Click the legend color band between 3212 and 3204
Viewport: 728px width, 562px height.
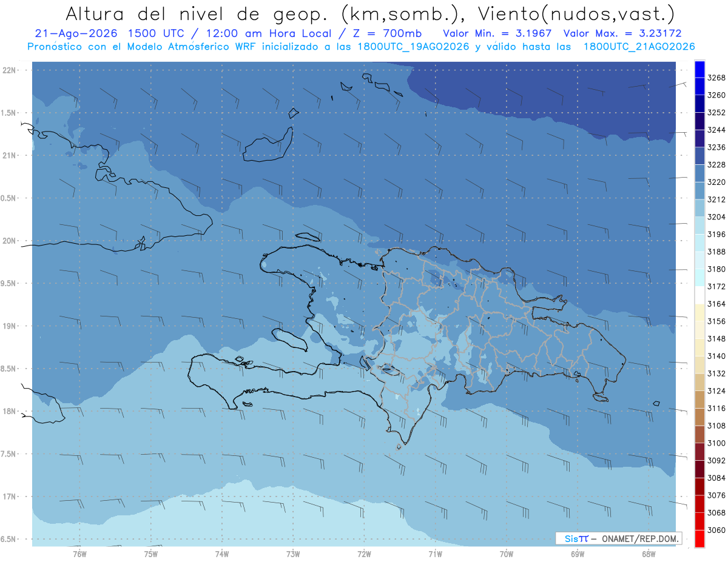(699, 208)
